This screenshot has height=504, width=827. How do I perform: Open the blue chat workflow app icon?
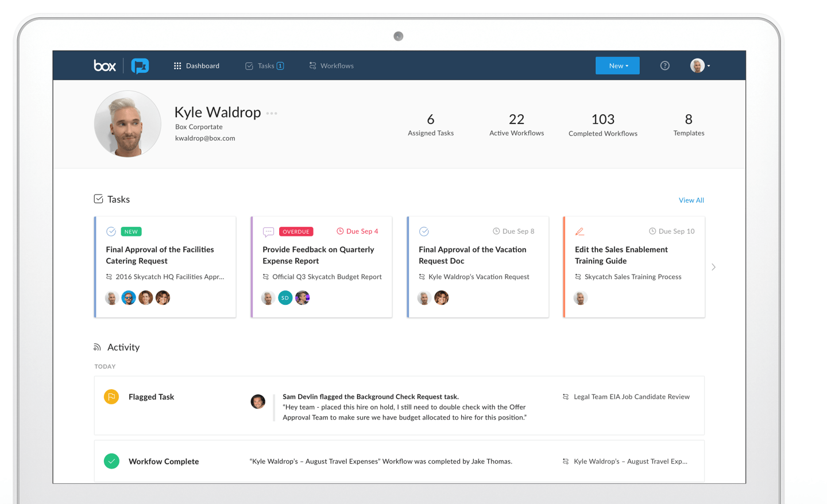tap(140, 66)
